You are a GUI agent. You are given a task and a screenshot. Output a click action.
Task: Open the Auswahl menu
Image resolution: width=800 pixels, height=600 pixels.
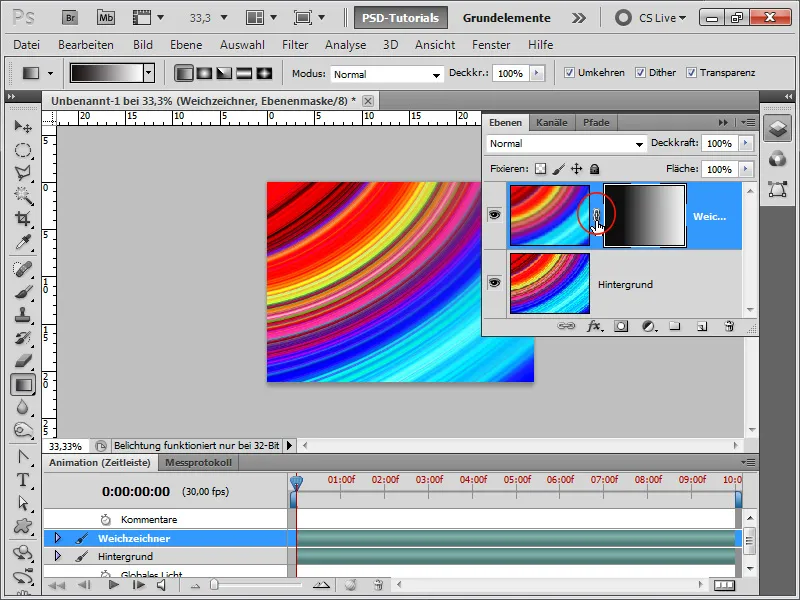(242, 45)
